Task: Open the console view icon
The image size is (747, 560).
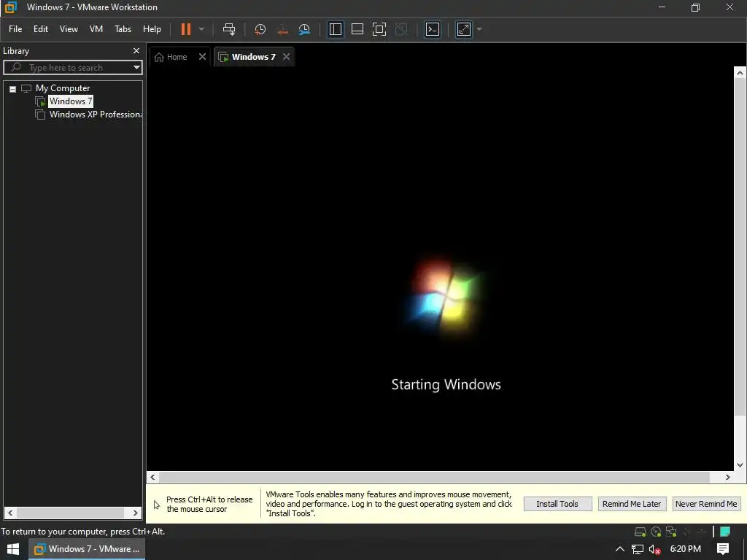Action: [x=433, y=29]
